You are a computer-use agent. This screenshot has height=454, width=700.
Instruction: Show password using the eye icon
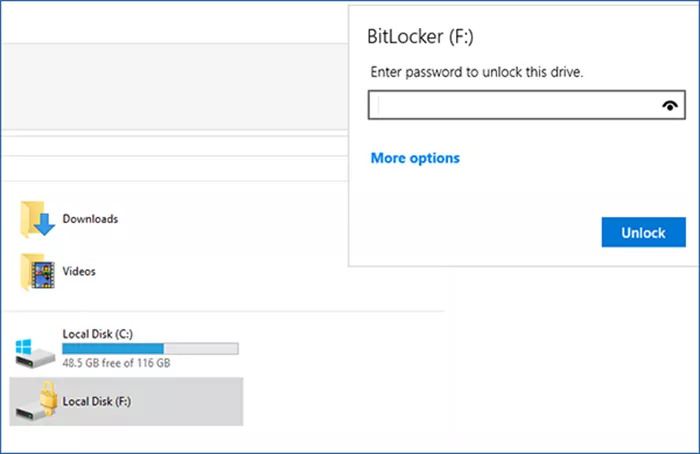pyautogui.click(x=670, y=106)
